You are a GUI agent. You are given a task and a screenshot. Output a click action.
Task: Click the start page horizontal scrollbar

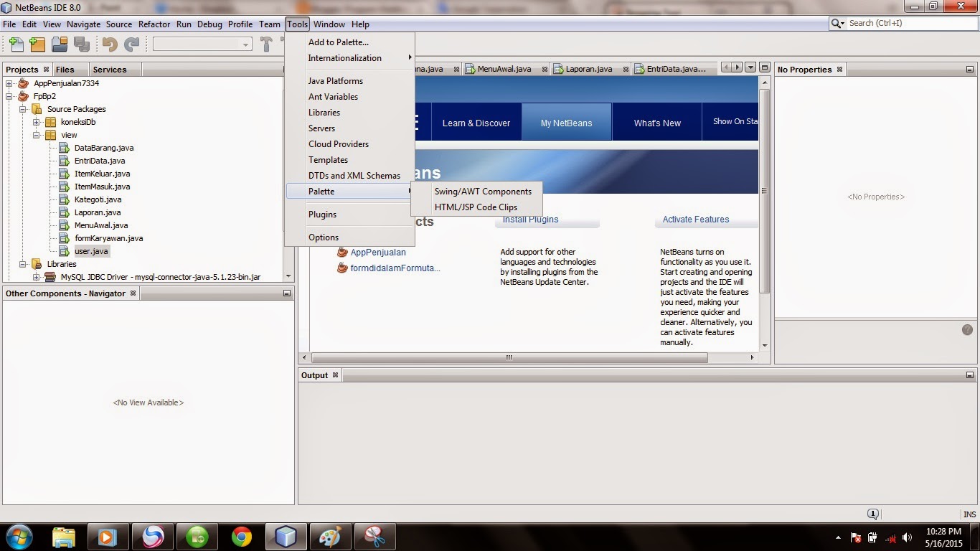point(509,357)
